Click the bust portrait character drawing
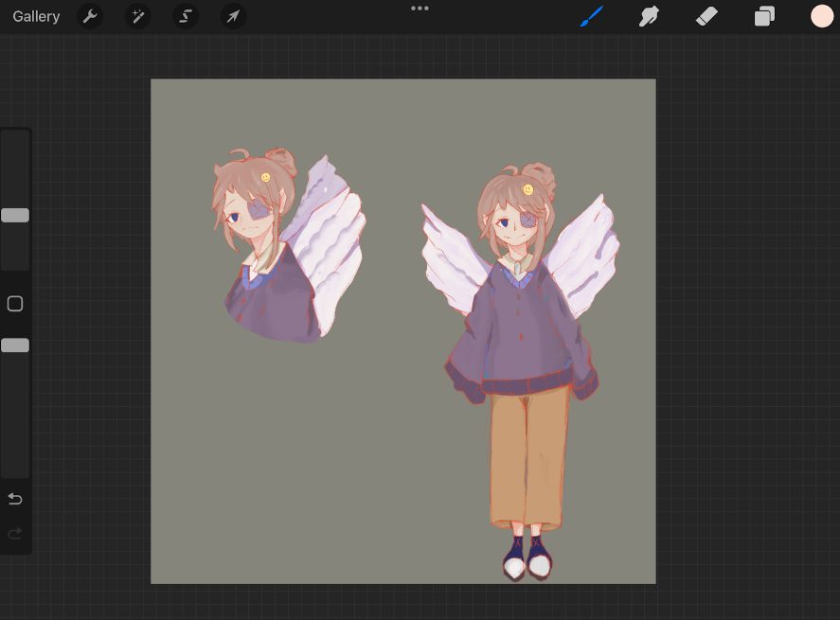Screen dimensions: 840x620 (x=287, y=246)
